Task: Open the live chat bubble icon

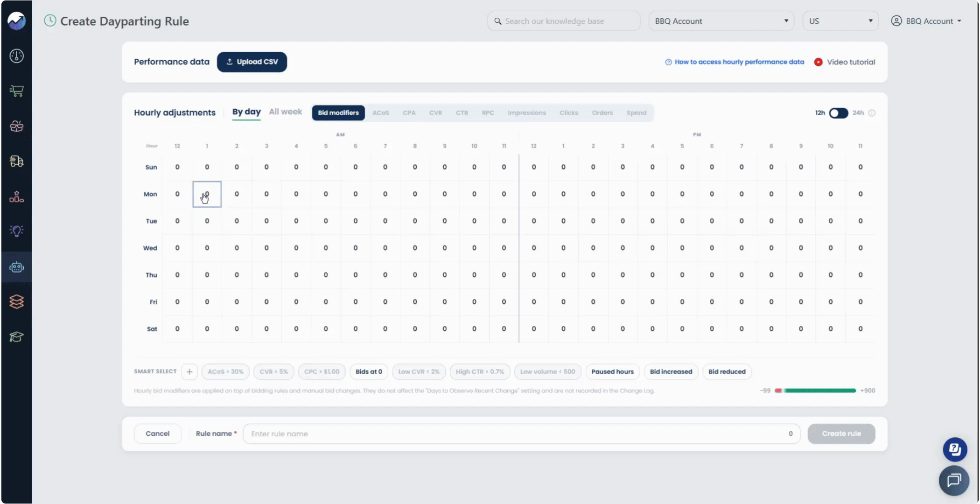Action: click(x=954, y=480)
